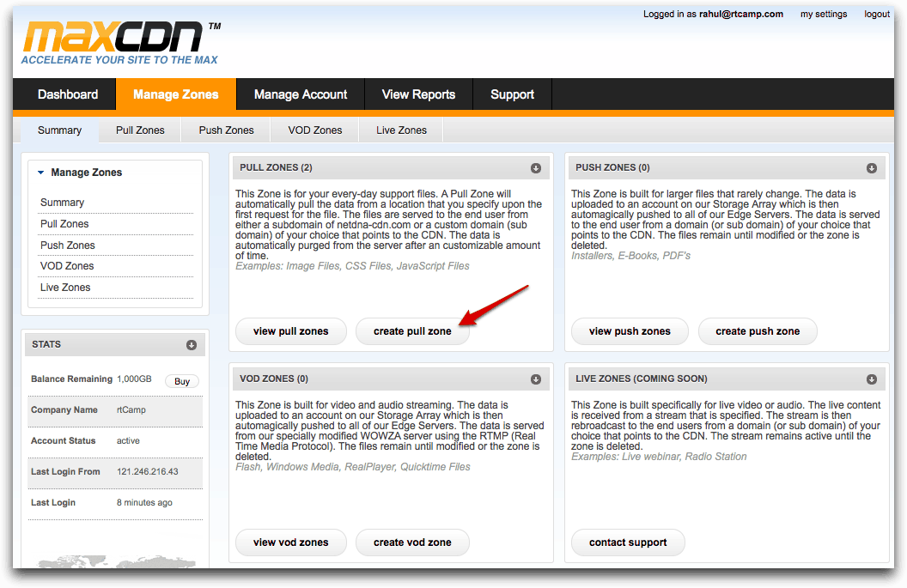Screen dimensions: 907x588
Task: Click Flash, Windows Media, RealPlayer example text
Action: (x=353, y=467)
